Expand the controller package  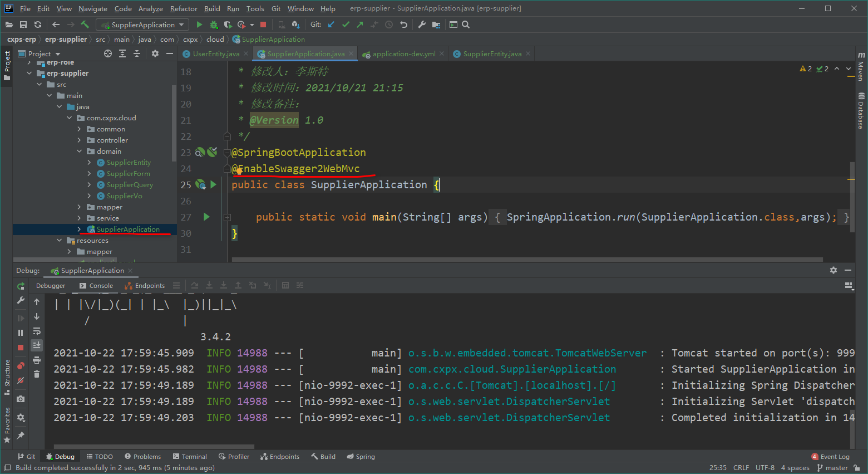(80, 140)
